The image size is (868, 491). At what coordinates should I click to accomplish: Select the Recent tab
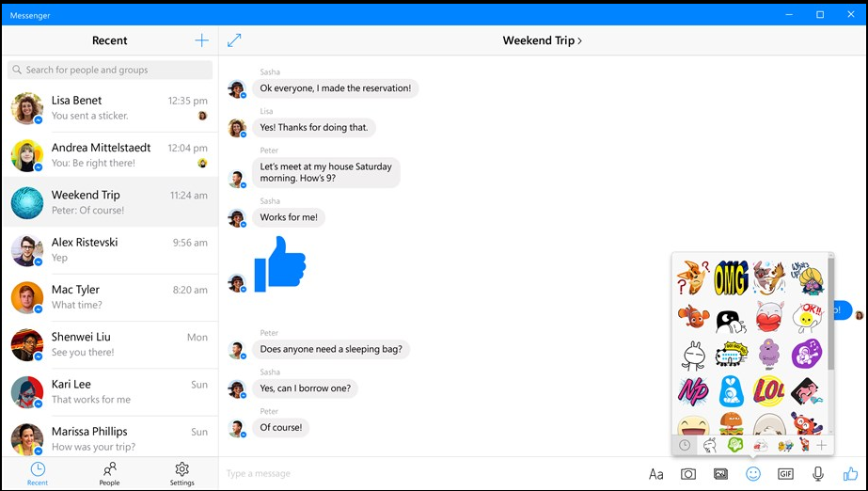(x=38, y=474)
